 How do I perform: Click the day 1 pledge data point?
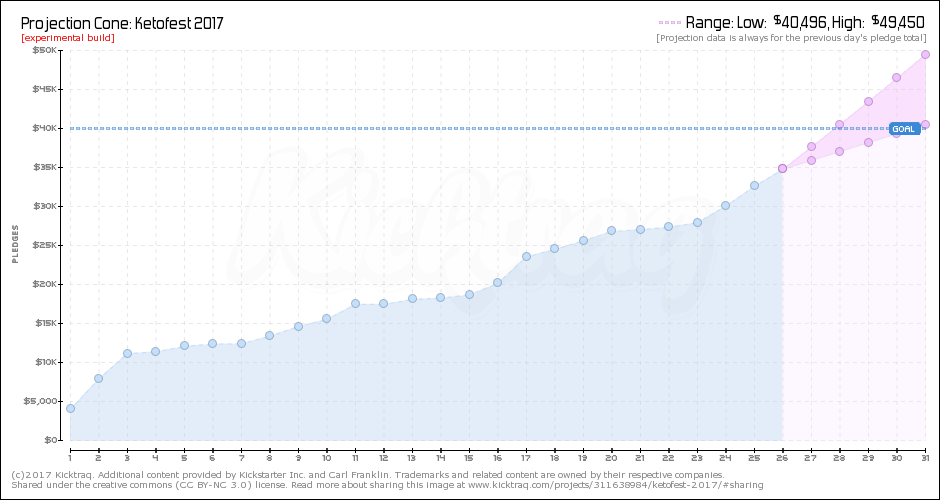coord(70,408)
